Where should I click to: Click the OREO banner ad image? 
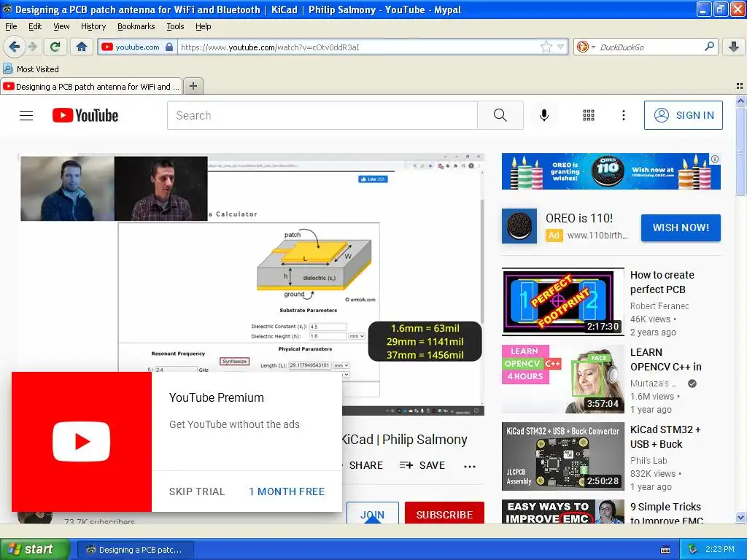611,171
